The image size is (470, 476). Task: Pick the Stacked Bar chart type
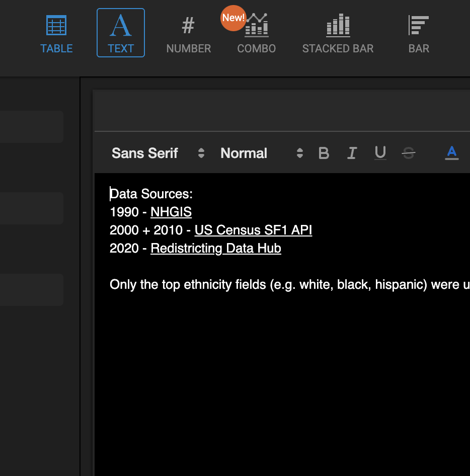point(338,33)
